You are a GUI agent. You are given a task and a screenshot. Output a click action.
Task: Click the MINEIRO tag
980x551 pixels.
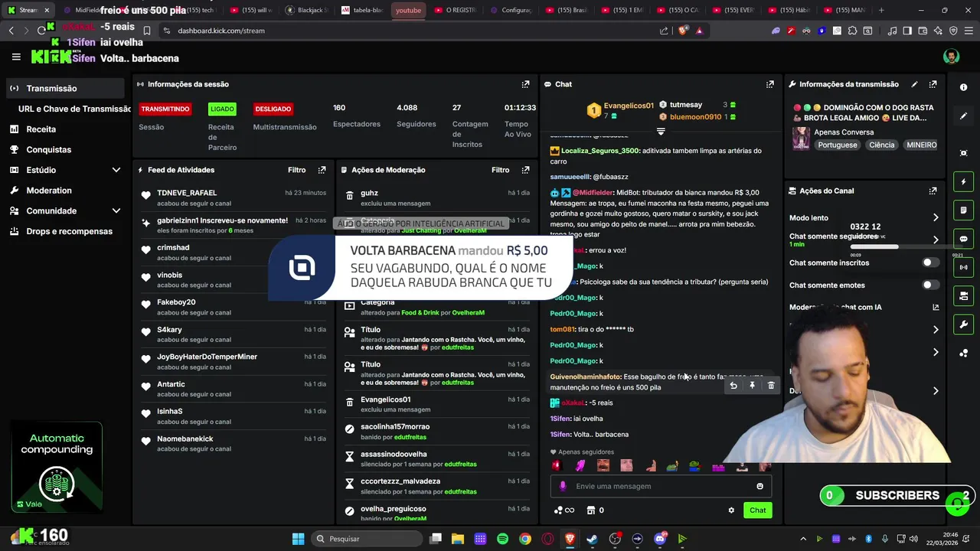921,145
